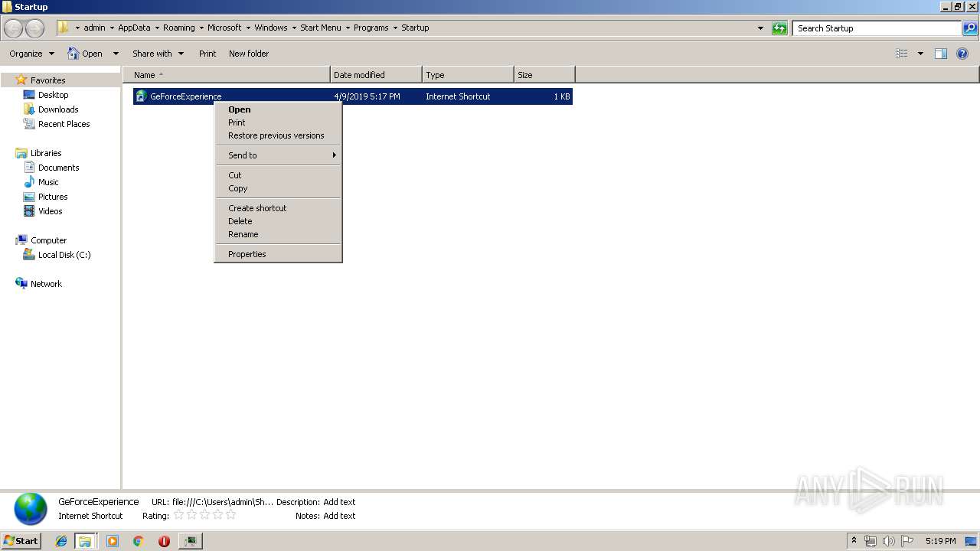Set rating with the fifth star
This screenshot has height=551, width=980.
click(230, 515)
